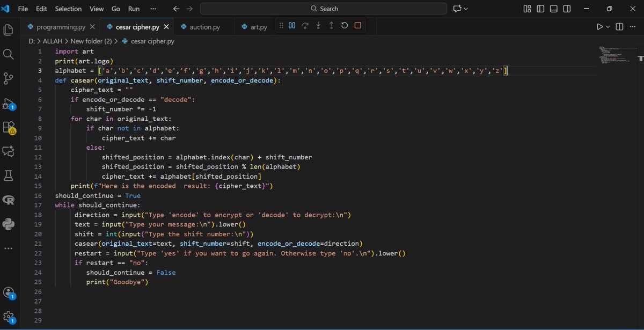644x330 pixels.
Task: Open the Testing flask view
Action: click(8, 175)
